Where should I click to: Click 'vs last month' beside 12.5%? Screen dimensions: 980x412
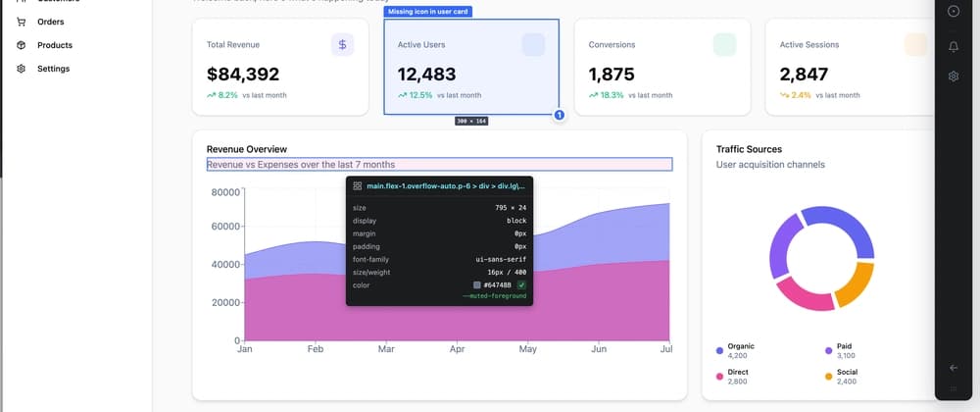[x=460, y=96]
